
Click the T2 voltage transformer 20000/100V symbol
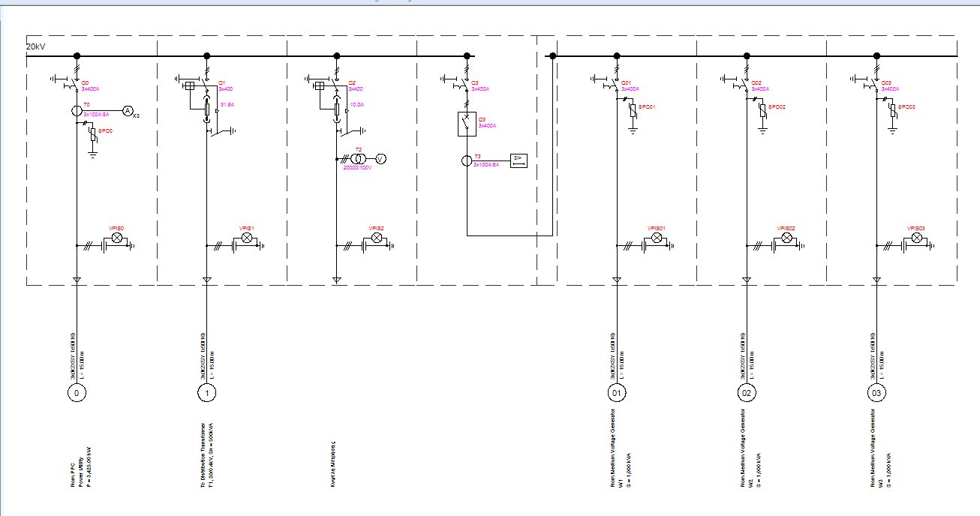pyautogui.click(x=358, y=158)
